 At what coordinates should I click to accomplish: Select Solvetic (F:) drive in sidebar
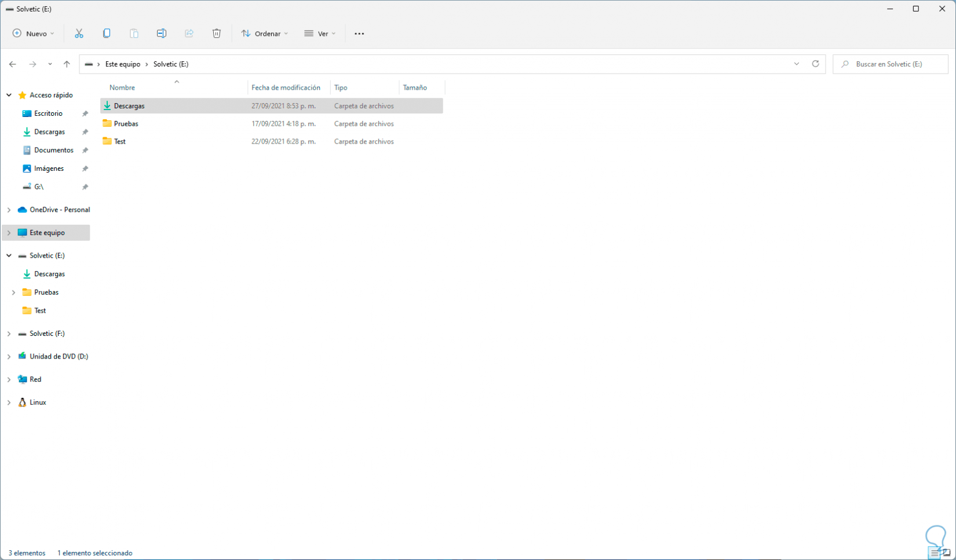[x=47, y=334]
